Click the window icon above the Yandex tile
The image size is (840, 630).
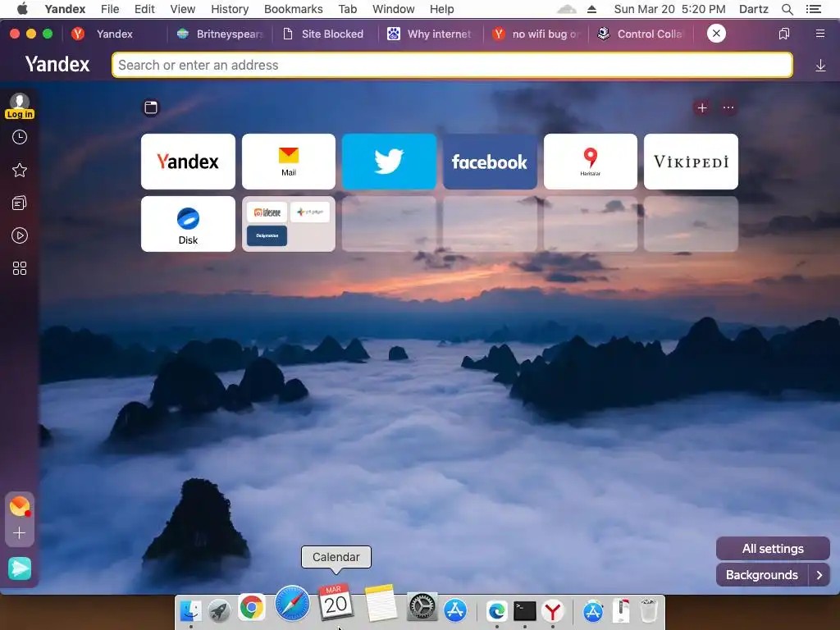[151, 107]
